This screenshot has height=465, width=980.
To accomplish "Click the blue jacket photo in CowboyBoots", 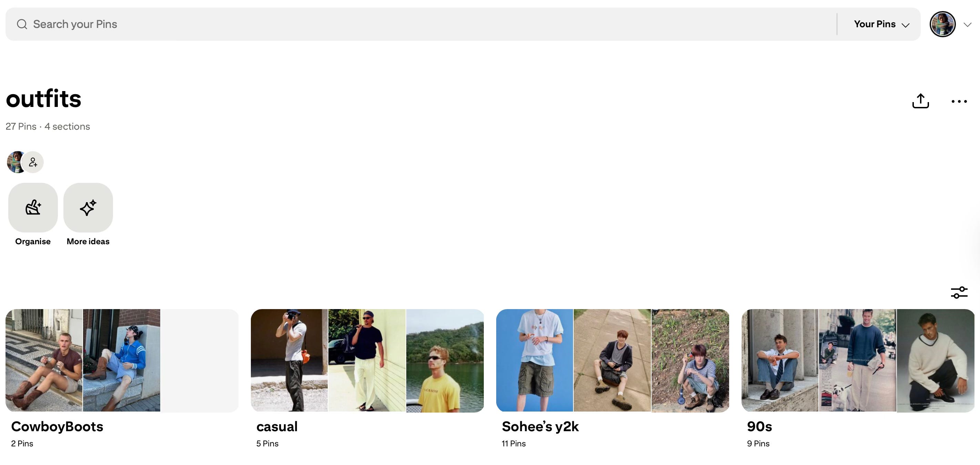I will click(121, 360).
